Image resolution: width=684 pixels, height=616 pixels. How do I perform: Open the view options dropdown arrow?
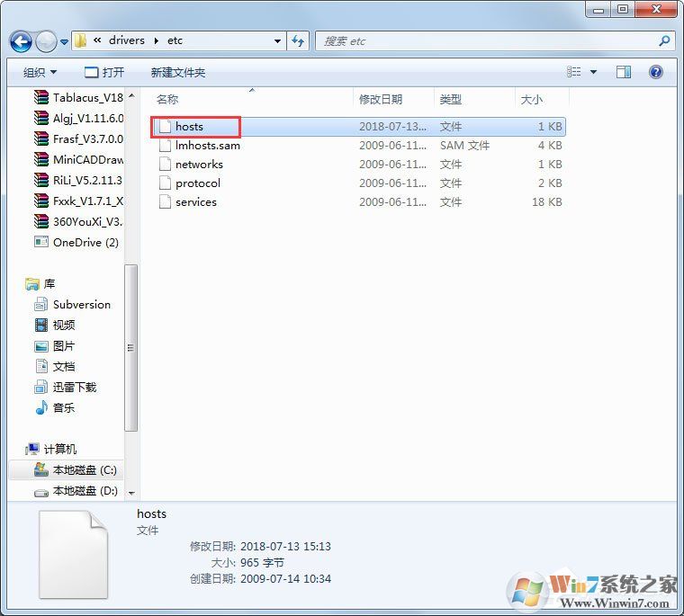coord(593,72)
